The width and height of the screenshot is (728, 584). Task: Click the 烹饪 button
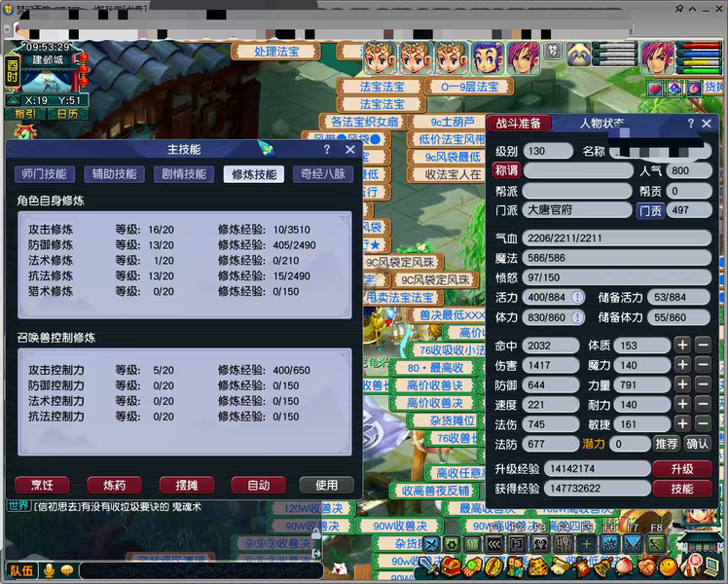click(x=42, y=485)
